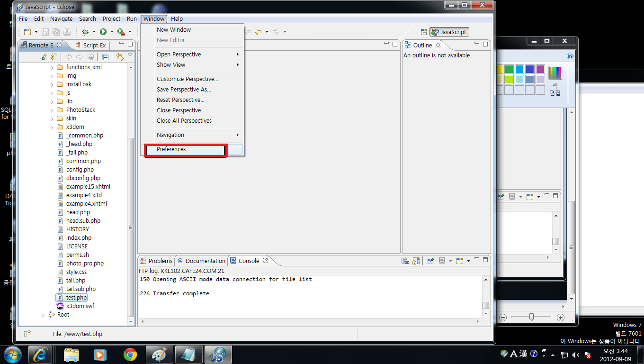The image size is (644, 364).
Task: Toggle Pin Console
Action: (x=430, y=261)
